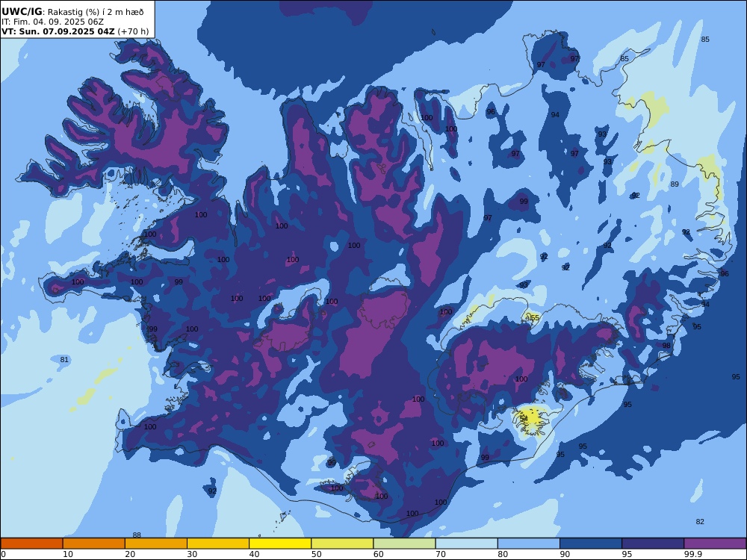Pick the pale yellow 50–60 legend swatch
This screenshot has width=747, height=560.
coord(342,544)
